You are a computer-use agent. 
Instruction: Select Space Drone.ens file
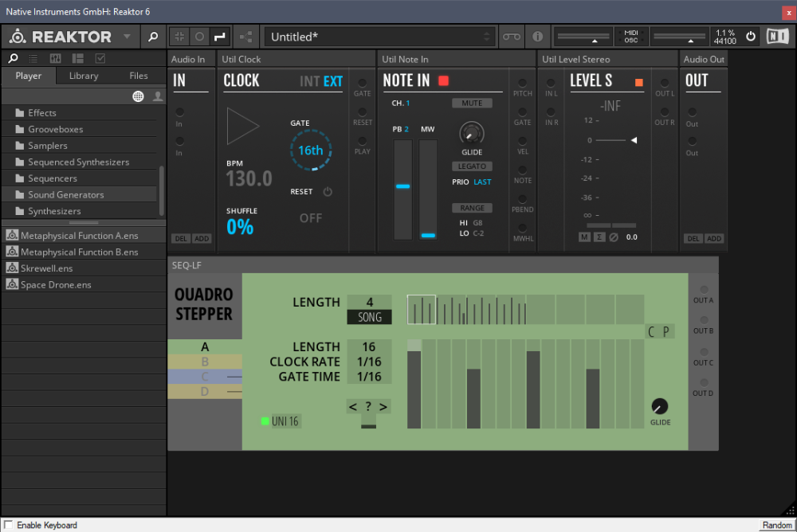coord(84,284)
